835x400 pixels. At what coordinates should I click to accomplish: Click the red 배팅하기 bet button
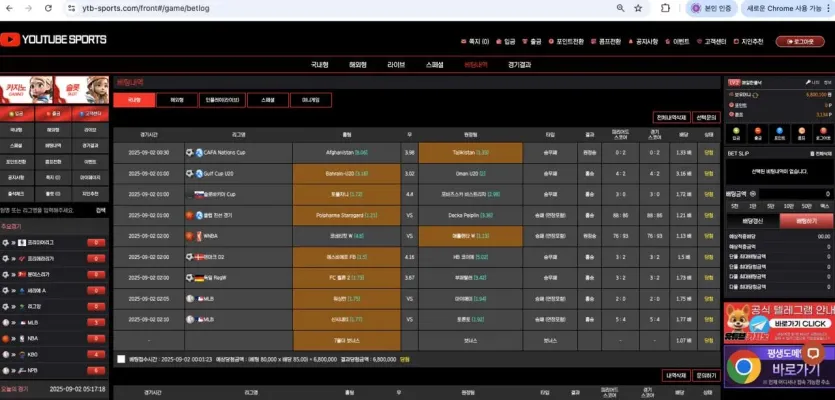tap(806, 221)
